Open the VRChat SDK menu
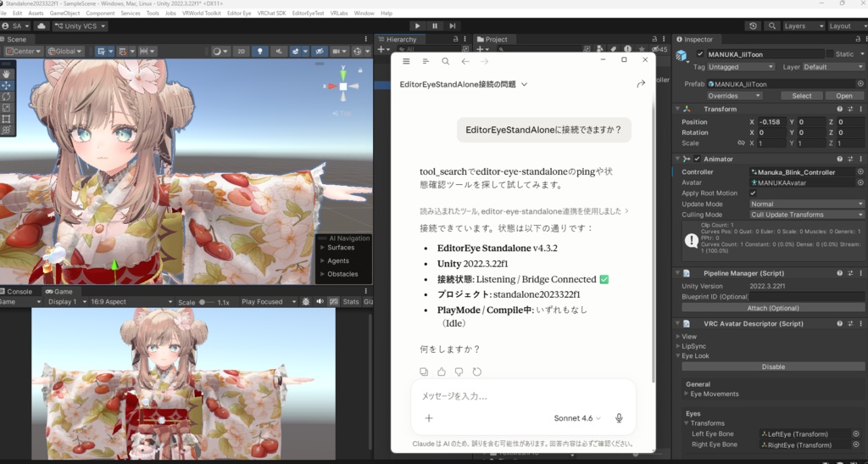Screen dimensions: 868x464 point(272,14)
